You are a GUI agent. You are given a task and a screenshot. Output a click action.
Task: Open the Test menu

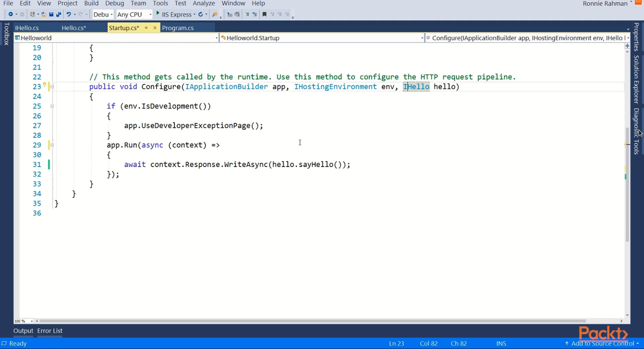tap(180, 3)
